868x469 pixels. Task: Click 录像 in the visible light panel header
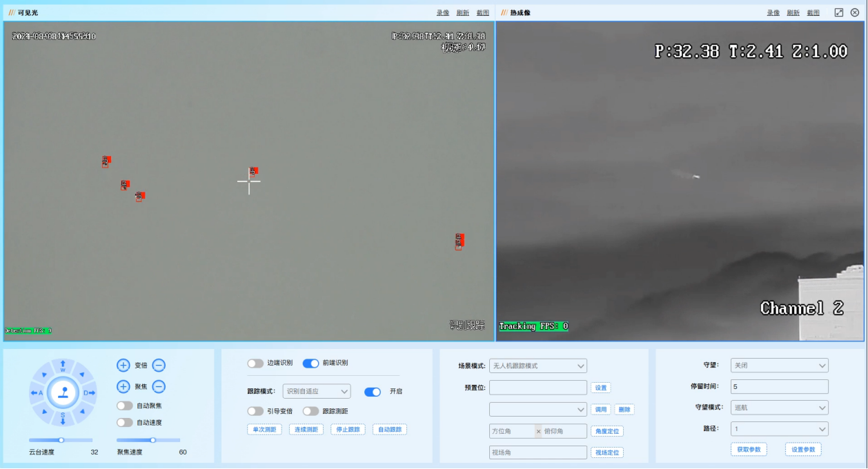click(x=443, y=13)
